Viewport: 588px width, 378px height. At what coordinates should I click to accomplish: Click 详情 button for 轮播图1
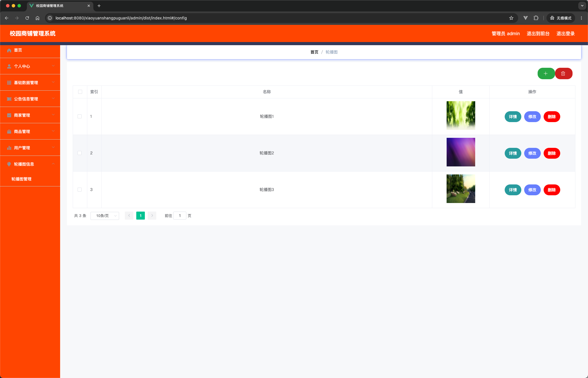(x=513, y=117)
